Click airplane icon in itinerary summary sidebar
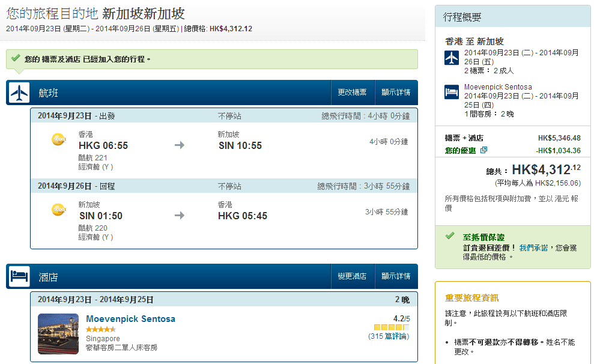Screen dimensions: 594x364 coord(452,58)
